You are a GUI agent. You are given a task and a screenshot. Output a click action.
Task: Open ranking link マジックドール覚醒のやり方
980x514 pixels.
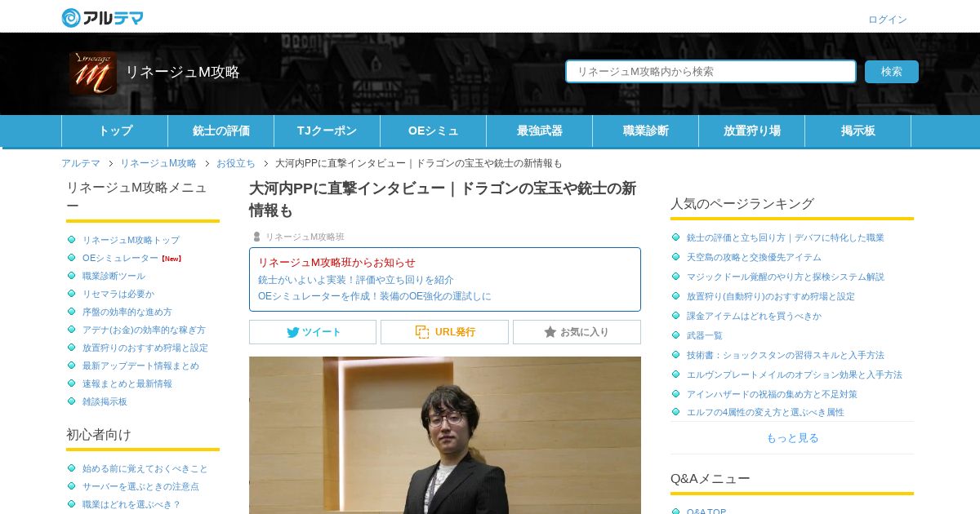point(785,277)
